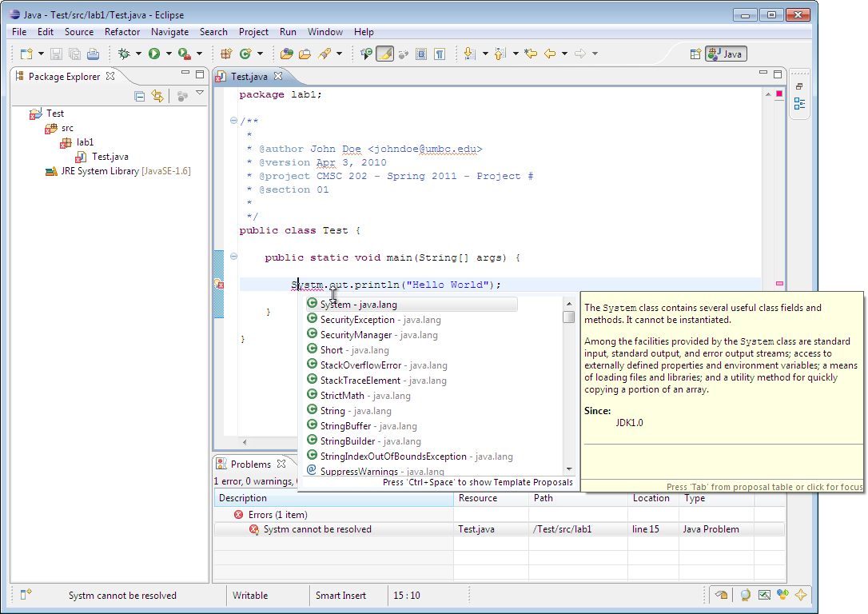Click the Open Type toolbar icon

click(x=286, y=54)
